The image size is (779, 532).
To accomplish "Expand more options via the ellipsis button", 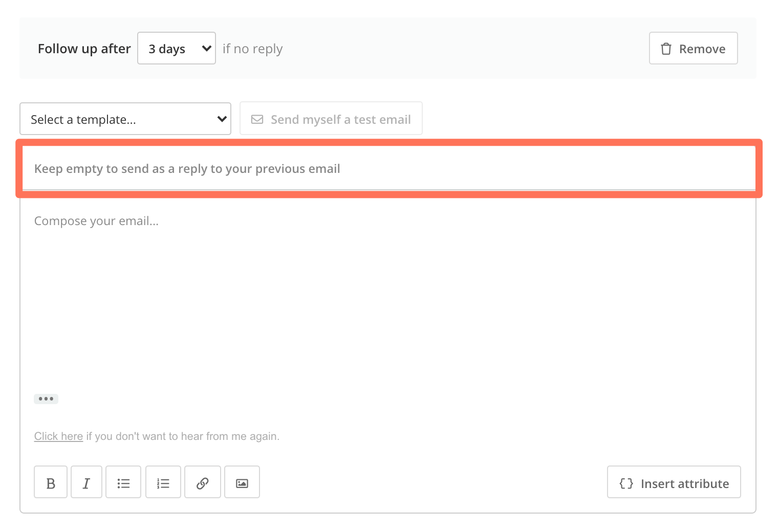I will (x=46, y=398).
